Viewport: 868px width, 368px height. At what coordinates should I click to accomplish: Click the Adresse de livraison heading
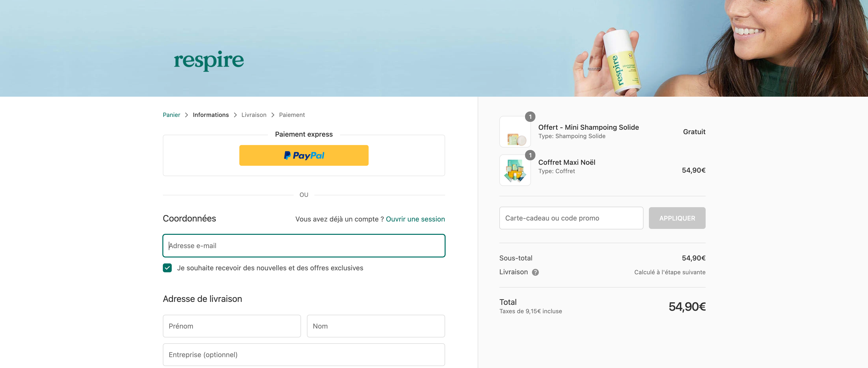[202, 299]
